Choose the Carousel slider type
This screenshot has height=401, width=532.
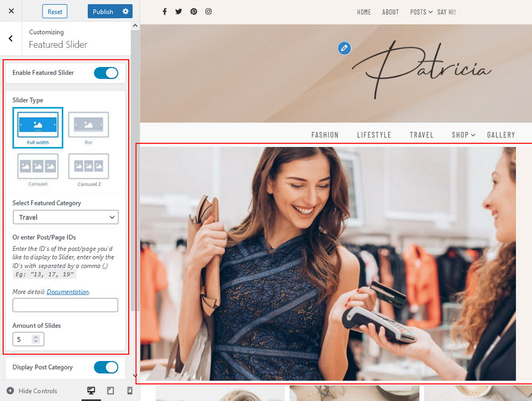pyautogui.click(x=38, y=169)
